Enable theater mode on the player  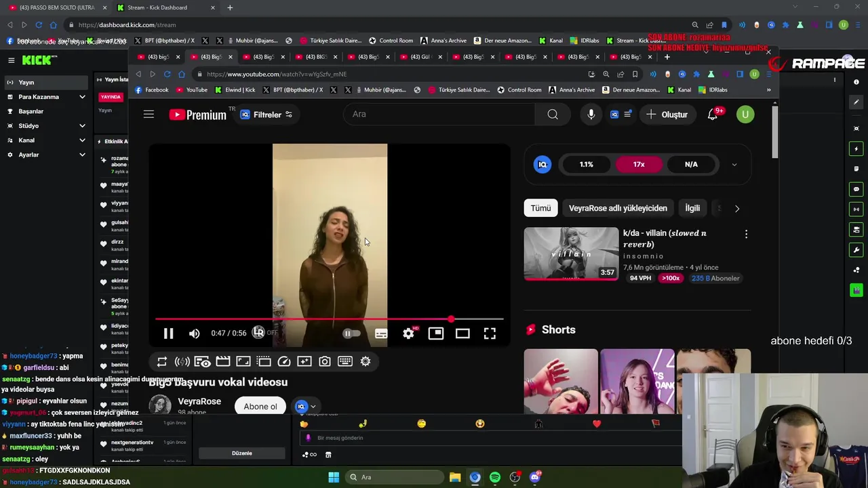click(x=462, y=333)
